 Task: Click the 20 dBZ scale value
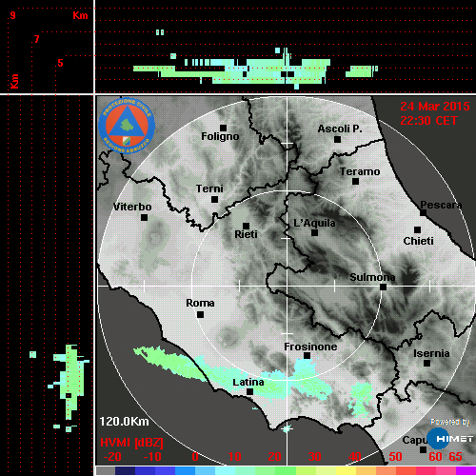coord(275,457)
